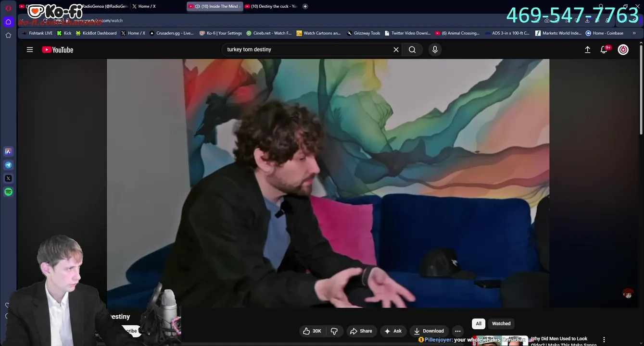The width and height of the screenshot is (644, 346).
Task: Open the Opera sidebar home/start page icon
Action: click(x=8, y=22)
